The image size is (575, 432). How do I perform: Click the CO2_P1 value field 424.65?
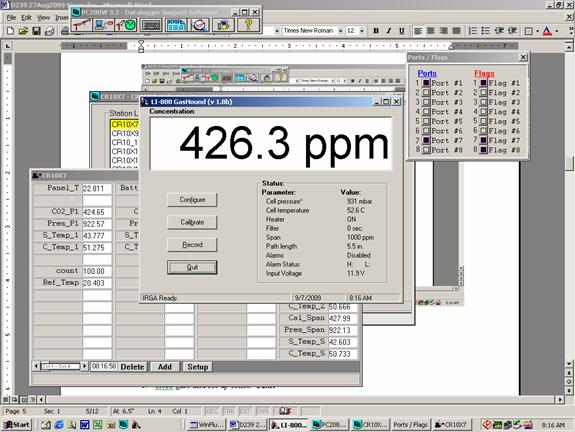pyautogui.click(x=97, y=212)
